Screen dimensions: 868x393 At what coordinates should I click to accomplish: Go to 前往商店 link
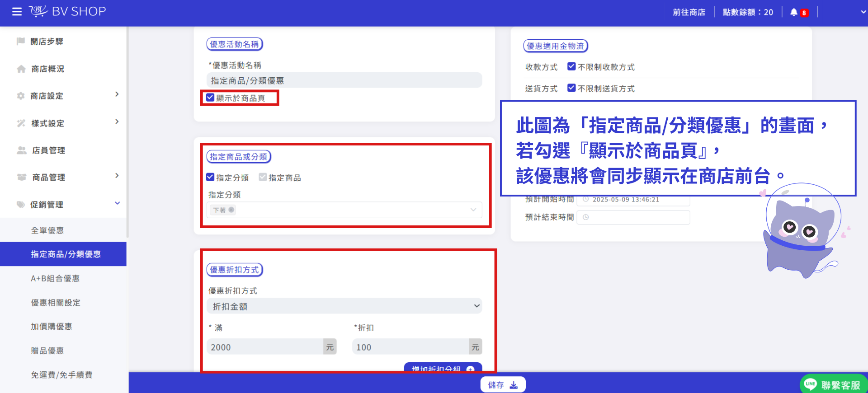tap(689, 12)
